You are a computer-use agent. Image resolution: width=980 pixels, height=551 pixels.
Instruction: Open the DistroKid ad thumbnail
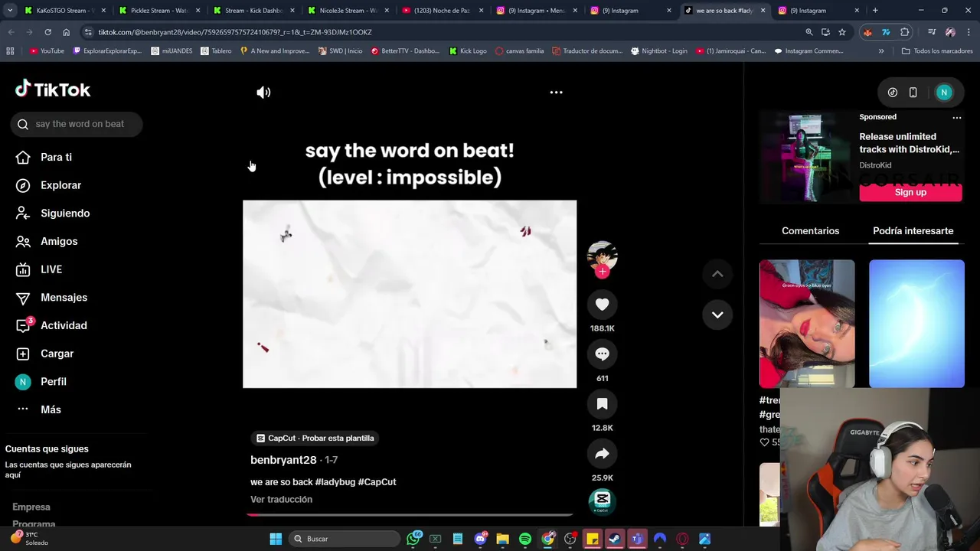pyautogui.click(x=804, y=157)
